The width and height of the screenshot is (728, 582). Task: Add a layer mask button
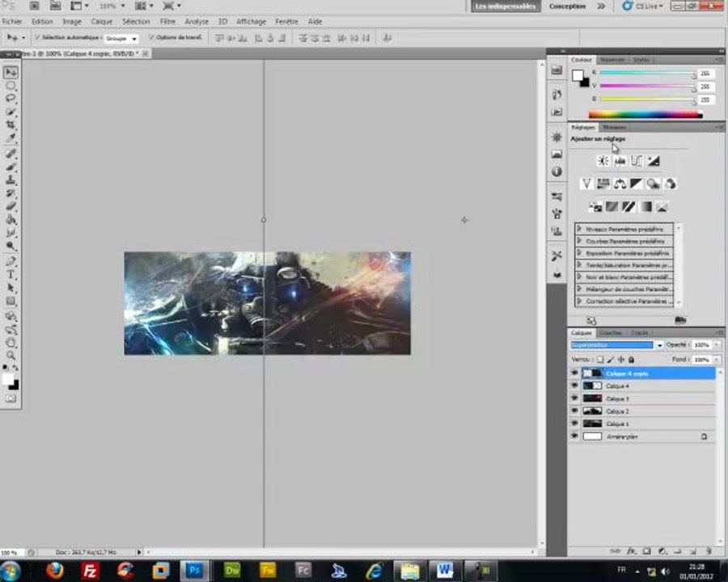647,551
